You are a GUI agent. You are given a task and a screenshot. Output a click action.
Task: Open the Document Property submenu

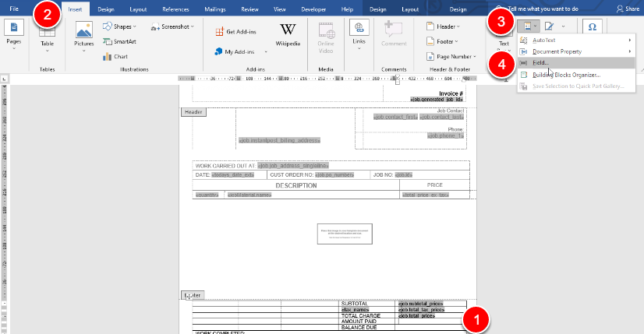pos(576,51)
